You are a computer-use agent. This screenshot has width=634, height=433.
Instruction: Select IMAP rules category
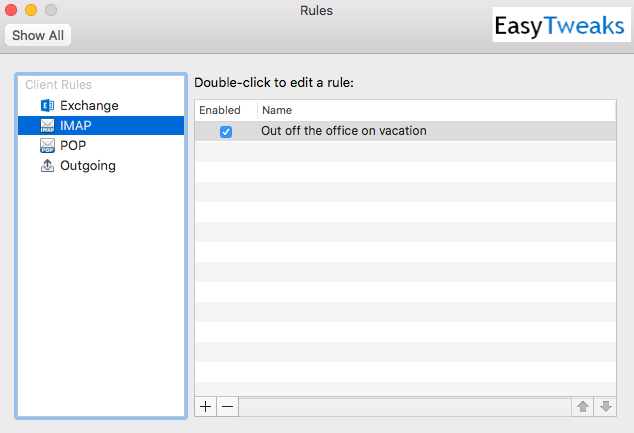pos(101,125)
